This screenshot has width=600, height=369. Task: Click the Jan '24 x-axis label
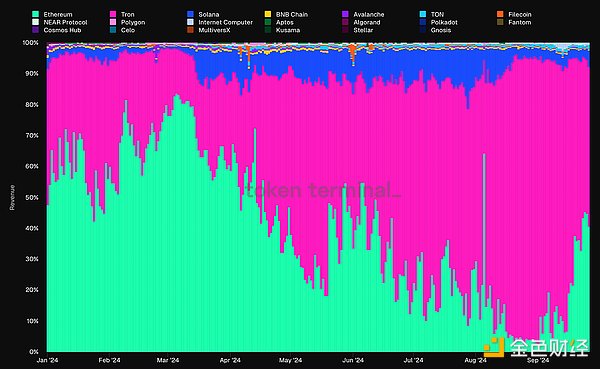pos(47,360)
